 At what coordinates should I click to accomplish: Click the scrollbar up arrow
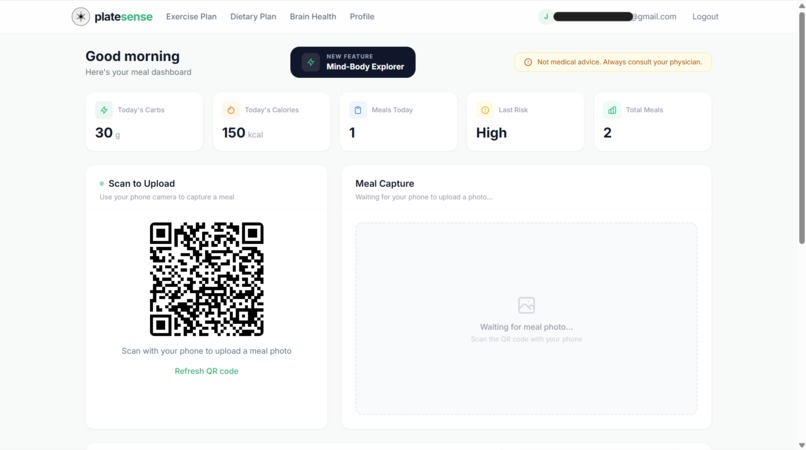coord(801,5)
